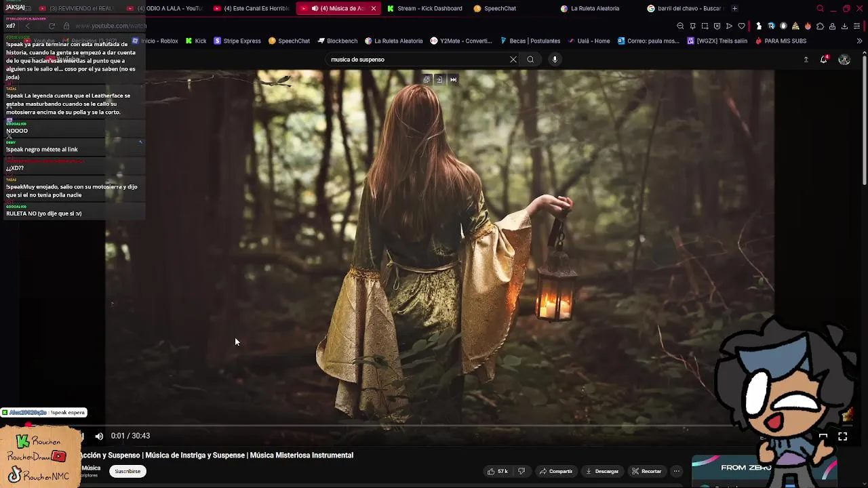Switch to barril del chavo search tab
This screenshot has height=488, width=868.
click(x=685, y=8)
